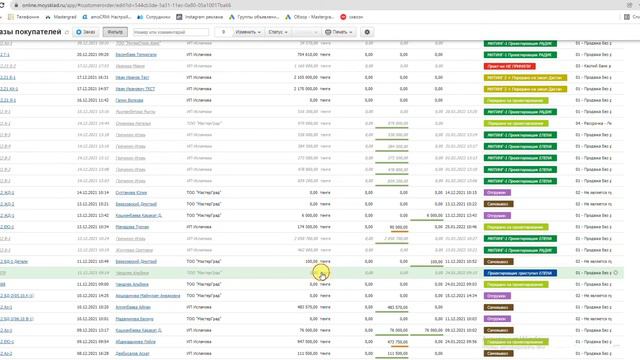
Task: Create a new order with the Заказ button
Action: [86, 32]
